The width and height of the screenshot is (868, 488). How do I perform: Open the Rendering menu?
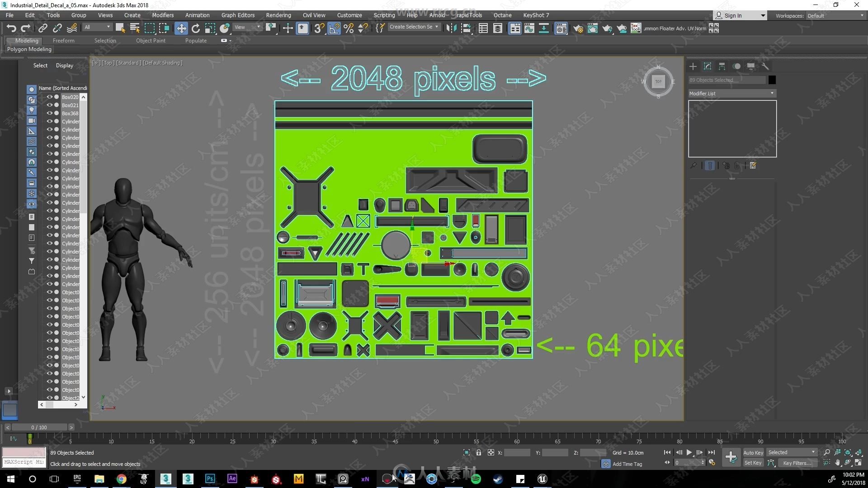point(278,15)
